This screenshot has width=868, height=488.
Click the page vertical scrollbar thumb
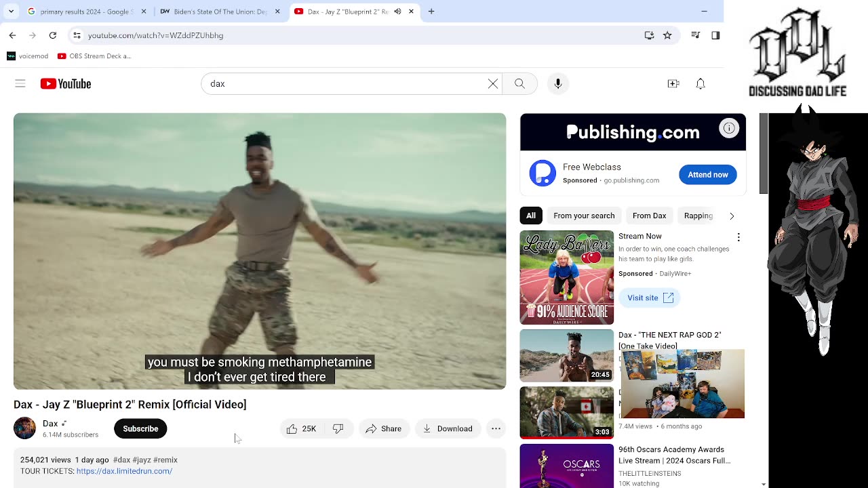coord(764,154)
